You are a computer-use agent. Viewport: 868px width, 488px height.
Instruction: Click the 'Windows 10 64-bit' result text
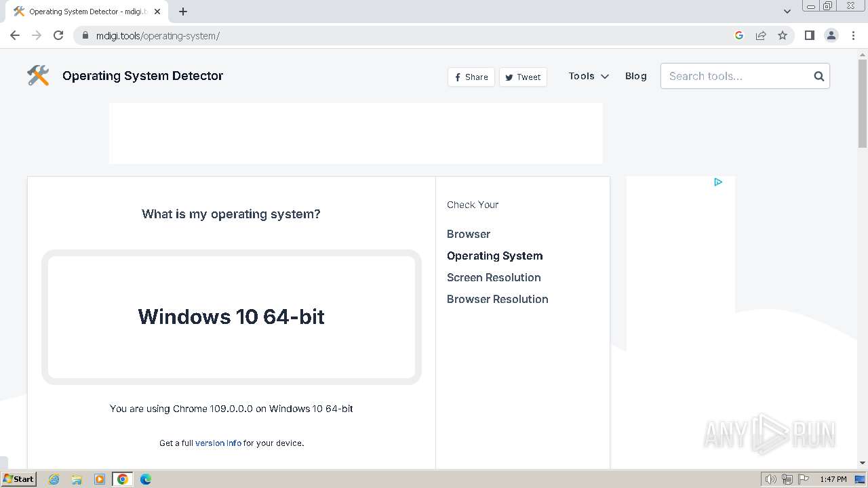point(231,317)
